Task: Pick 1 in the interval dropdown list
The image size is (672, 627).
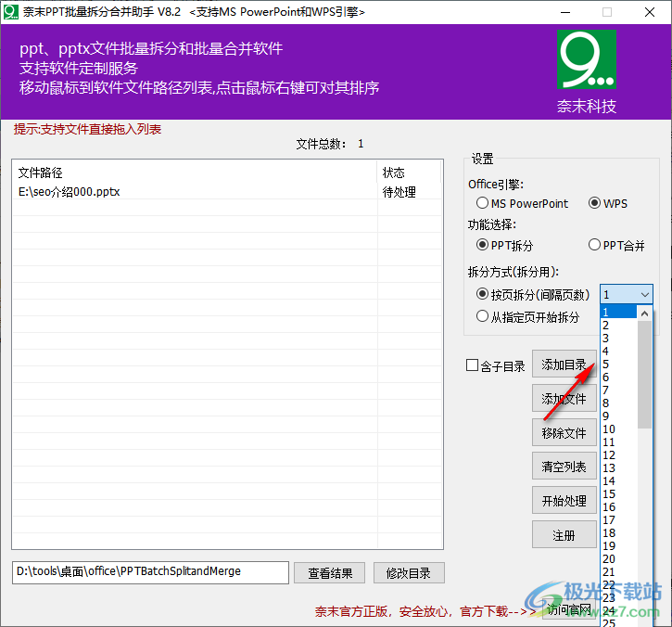Action: pyautogui.click(x=618, y=313)
